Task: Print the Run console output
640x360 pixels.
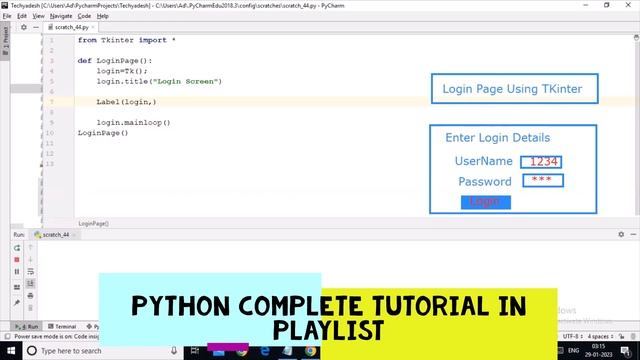Action: tap(30, 296)
